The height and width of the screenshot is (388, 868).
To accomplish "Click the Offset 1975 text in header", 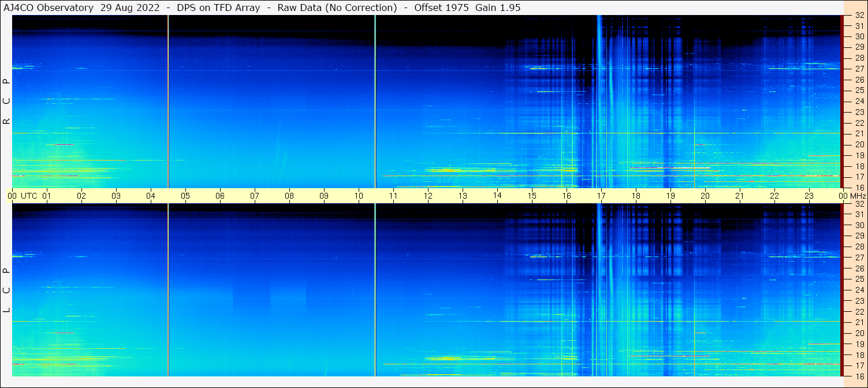I will (441, 8).
